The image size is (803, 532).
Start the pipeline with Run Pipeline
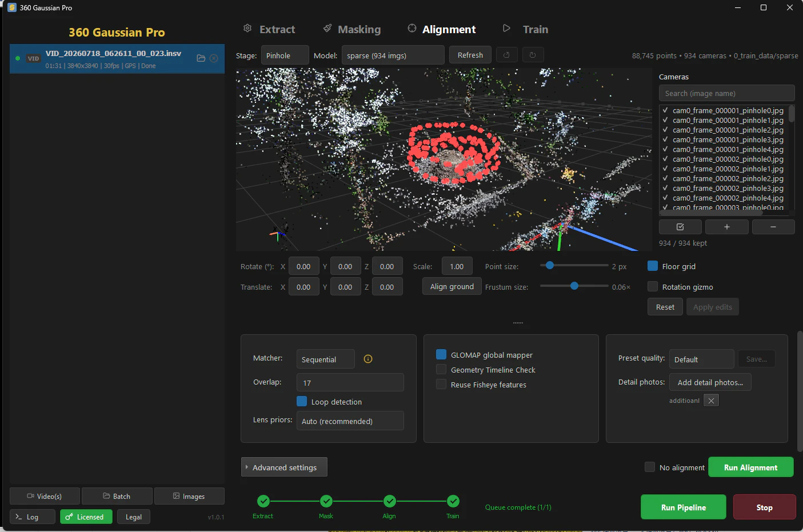click(684, 507)
